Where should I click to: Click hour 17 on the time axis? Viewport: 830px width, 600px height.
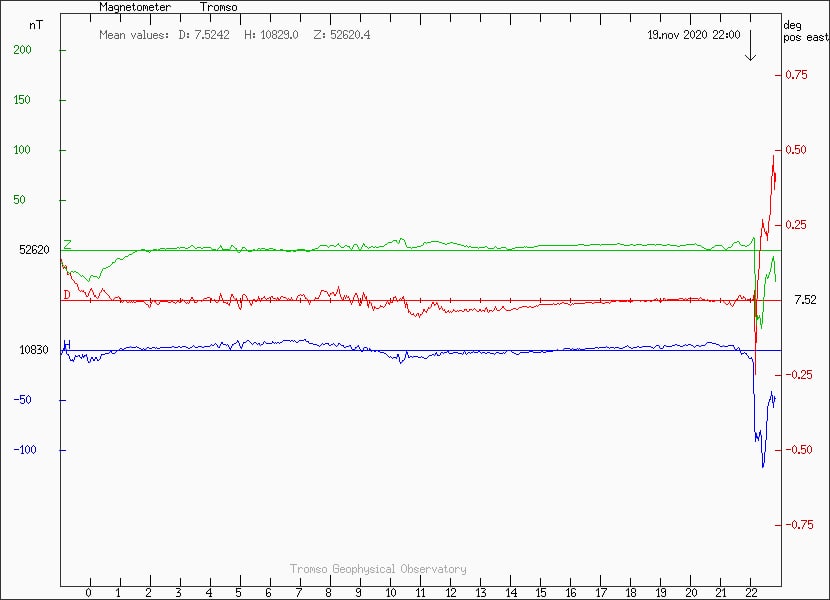[x=601, y=593]
